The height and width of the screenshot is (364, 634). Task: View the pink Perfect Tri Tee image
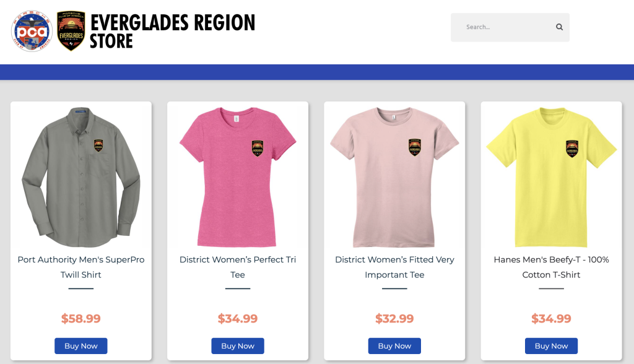238,177
